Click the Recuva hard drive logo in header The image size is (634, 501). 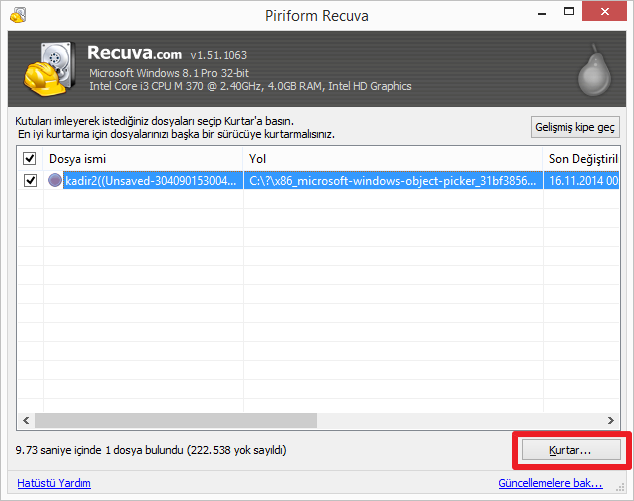pyautogui.click(x=50, y=68)
